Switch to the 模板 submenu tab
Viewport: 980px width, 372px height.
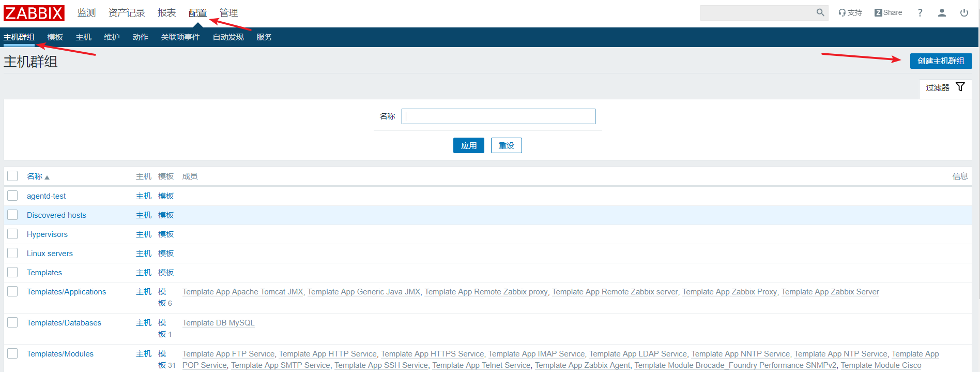click(55, 37)
